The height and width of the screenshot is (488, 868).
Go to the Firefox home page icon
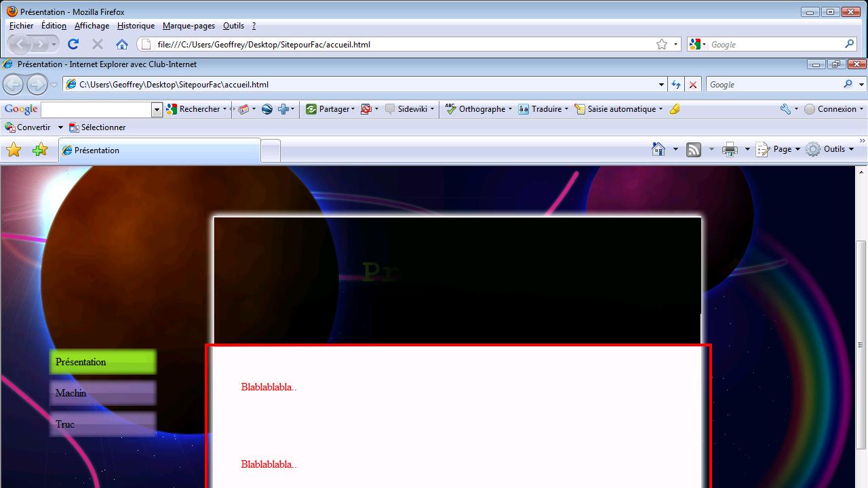pyautogui.click(x=122, y=44)
